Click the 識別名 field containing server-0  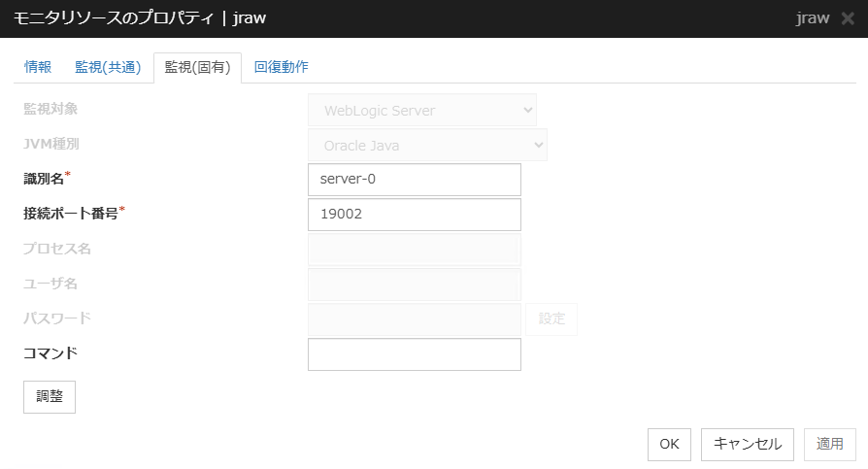414,180
